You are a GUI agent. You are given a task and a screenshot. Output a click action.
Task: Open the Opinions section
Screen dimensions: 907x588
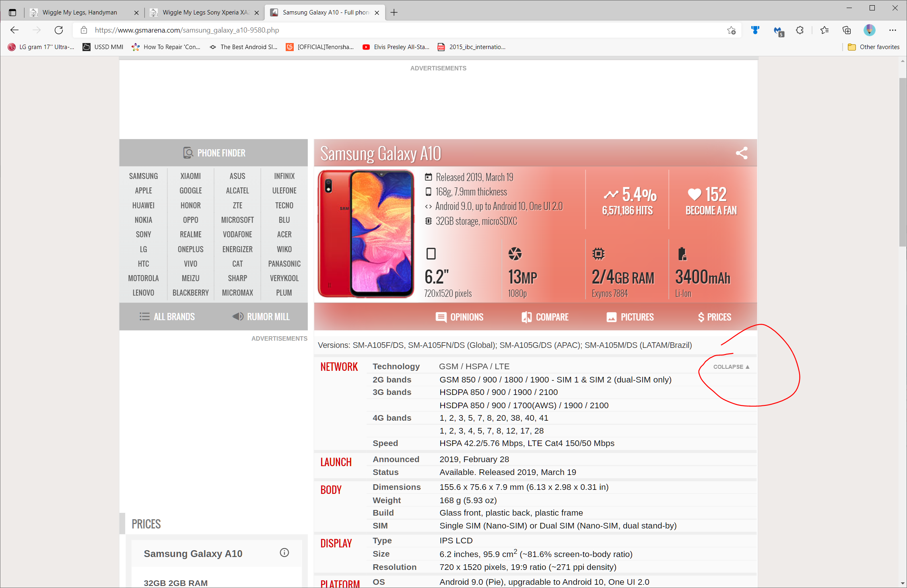pyautogui.click(x=460, y=317)
